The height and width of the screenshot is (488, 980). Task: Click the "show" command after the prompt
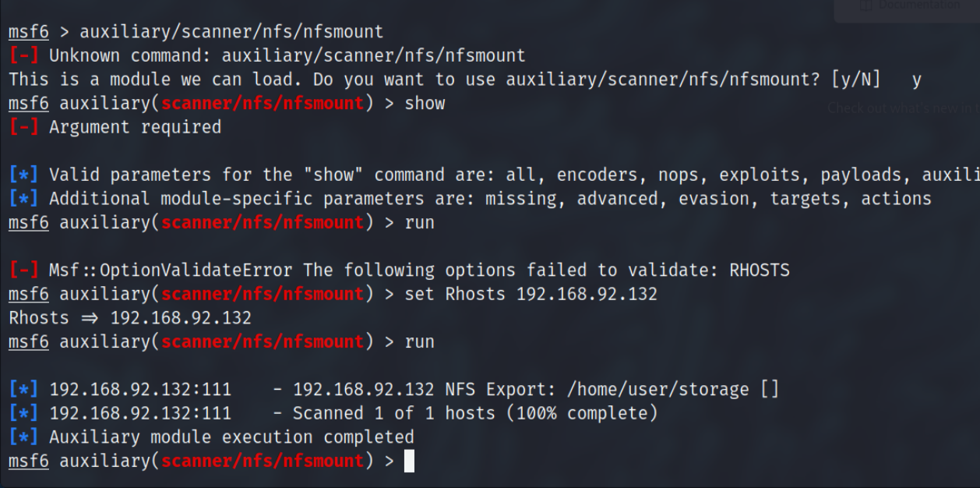[x=425, y=103]
